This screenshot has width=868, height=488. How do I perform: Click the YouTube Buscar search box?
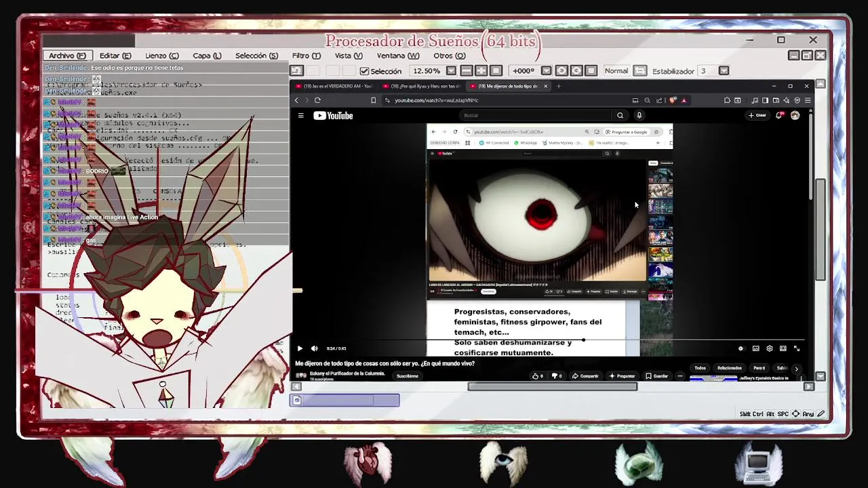pos(536,116)
